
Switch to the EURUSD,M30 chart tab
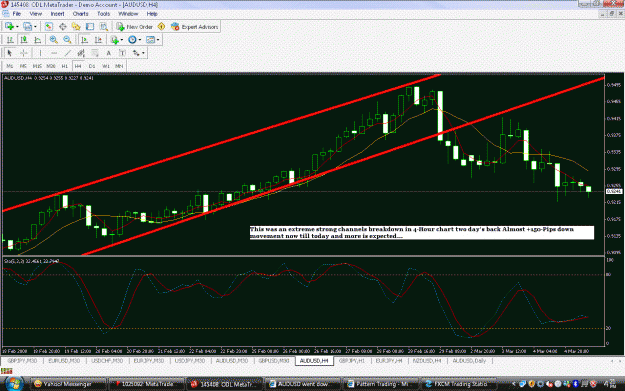[x=64, y=361]
